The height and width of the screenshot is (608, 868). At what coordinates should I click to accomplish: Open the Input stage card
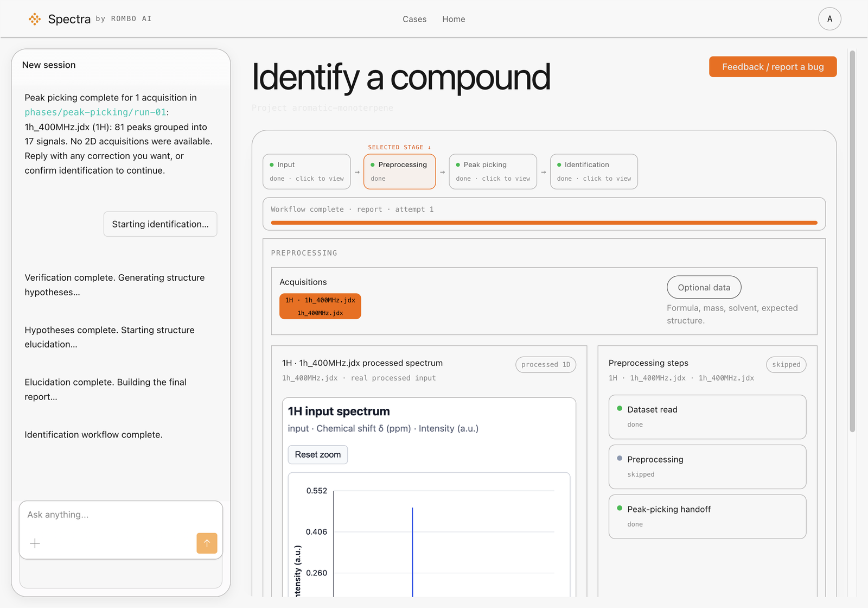click(x=307, y=172)
